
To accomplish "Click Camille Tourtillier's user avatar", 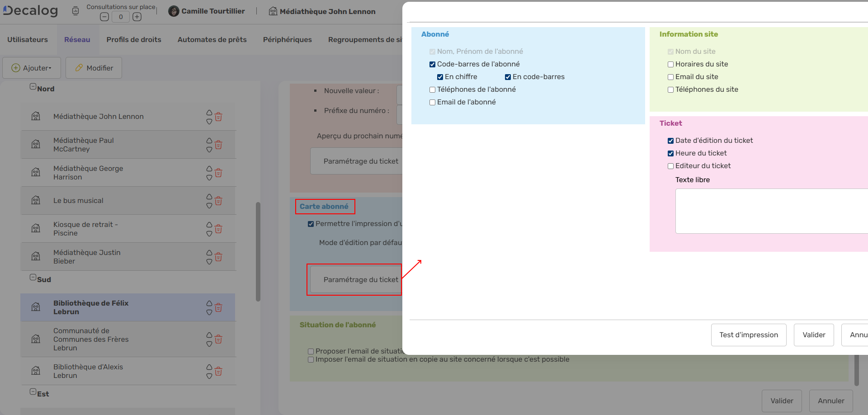I will coord(174,11).
